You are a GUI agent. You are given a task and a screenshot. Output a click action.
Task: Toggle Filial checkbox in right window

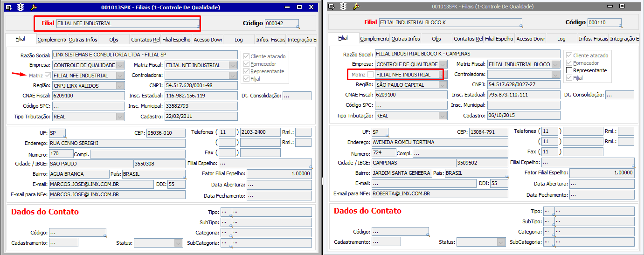(569, 78)
